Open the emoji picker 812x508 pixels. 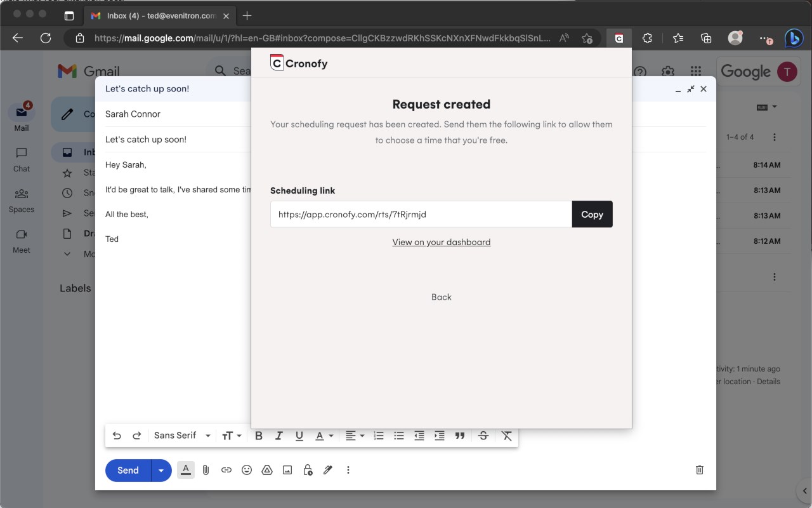click(x=247, y=470)
